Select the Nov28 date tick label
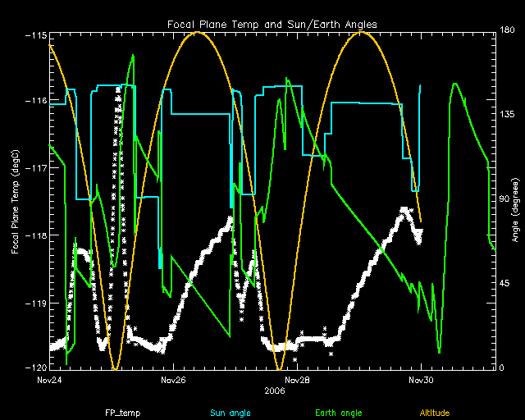525x420 pixels. pyautogui.click(x=297, y=380)
